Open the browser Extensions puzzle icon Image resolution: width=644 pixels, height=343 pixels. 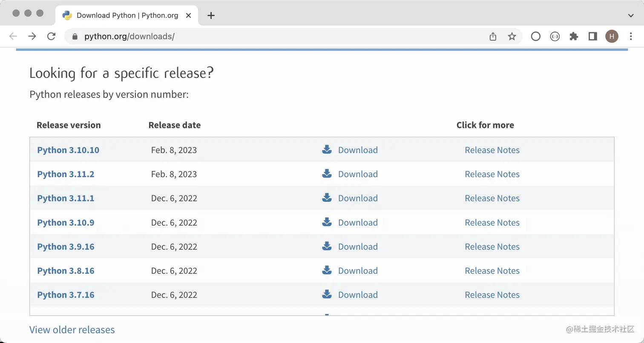[x=573, y=37]
